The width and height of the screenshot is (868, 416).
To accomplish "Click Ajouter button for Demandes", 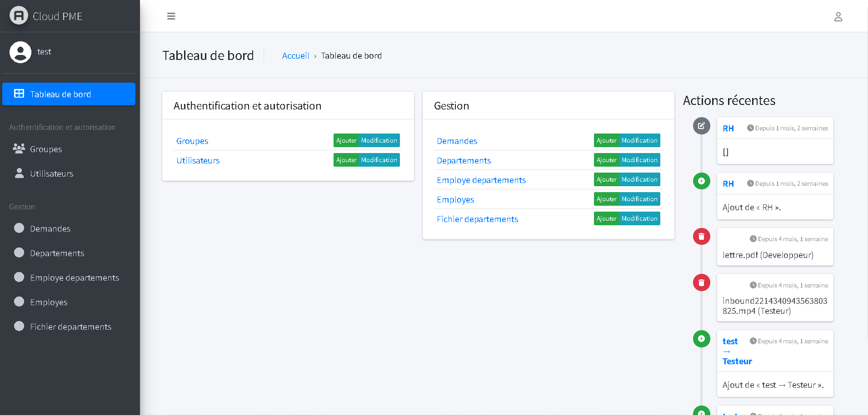I will click(x=606, y=140).
